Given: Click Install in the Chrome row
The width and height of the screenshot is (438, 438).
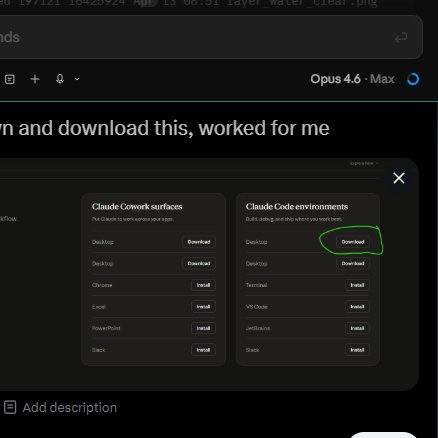Looking at the screenshot, I should click(x=203, y=285).
